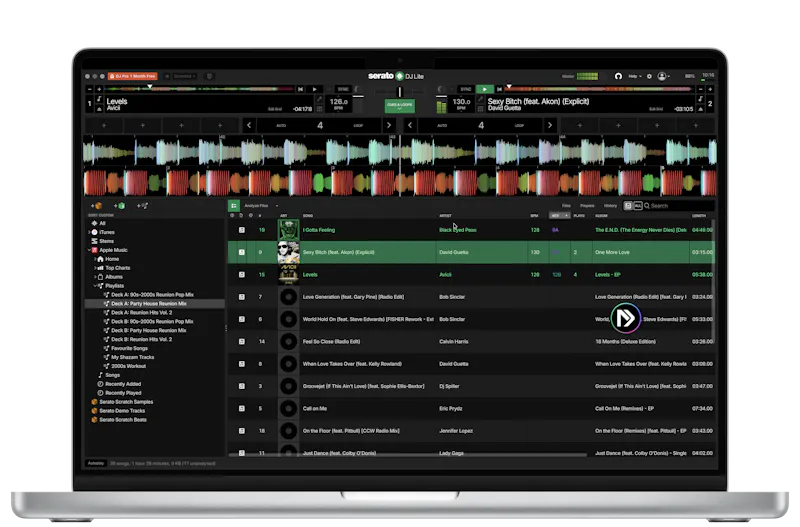Set the last cue point on deck 2

point(695,126)
